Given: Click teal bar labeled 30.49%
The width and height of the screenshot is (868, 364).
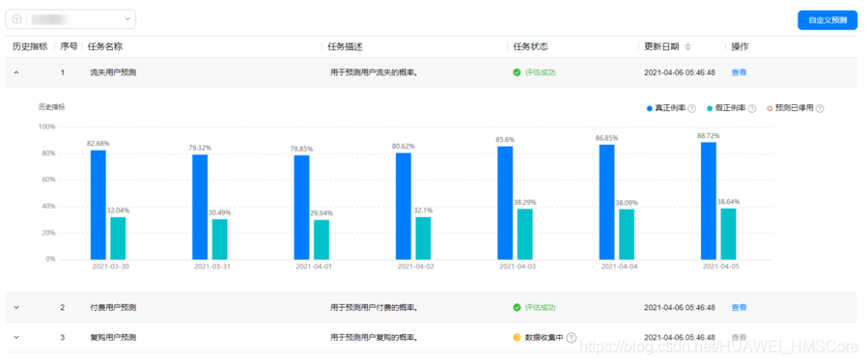Looking at the screenshot, I should (x=220, y=239).
